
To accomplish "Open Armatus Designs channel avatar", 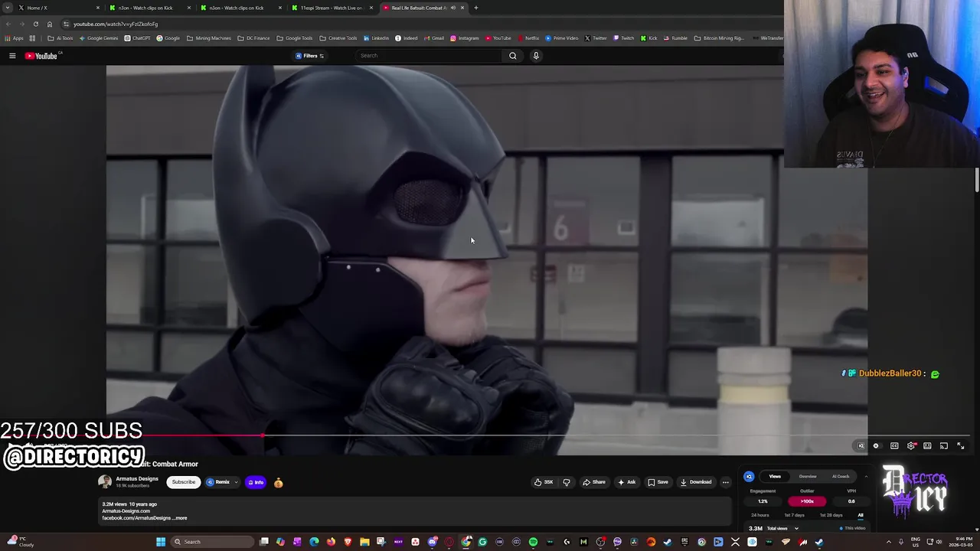I will [105, 482].
